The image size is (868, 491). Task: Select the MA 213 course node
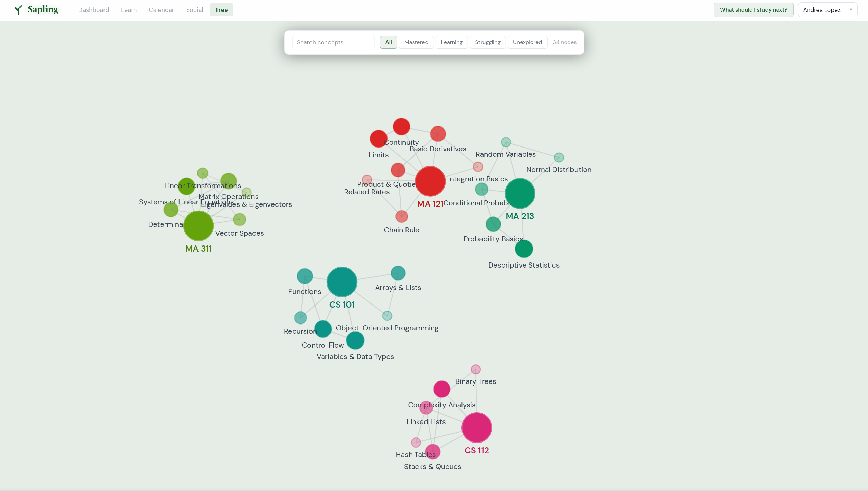(x=520, y=193)
